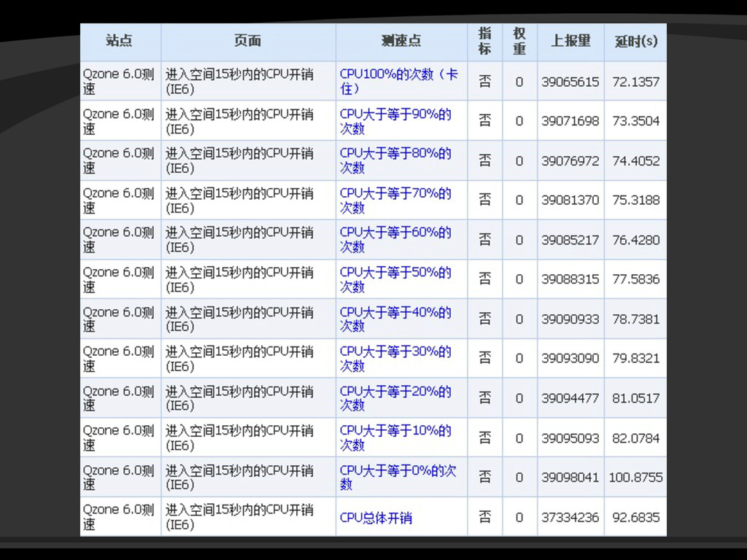Select the report count 39094477
This screenshot has height=560, width=747.
click(x=570, y=398)
